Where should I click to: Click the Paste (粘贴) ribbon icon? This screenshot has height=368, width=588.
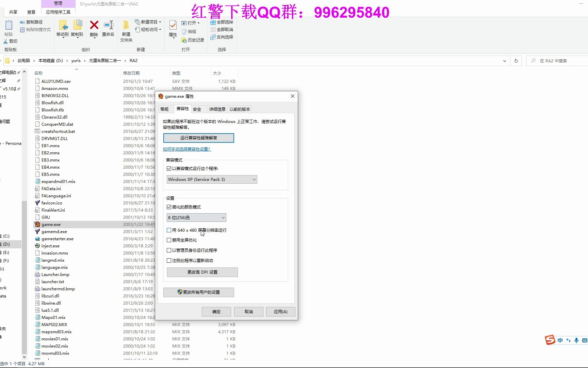click(x=9, y=25)
